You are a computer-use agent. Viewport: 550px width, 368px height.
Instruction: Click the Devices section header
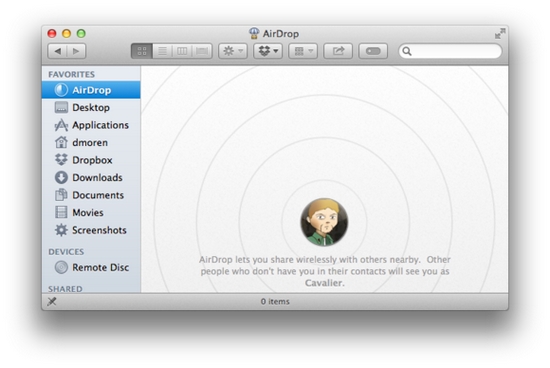point(66,252)
